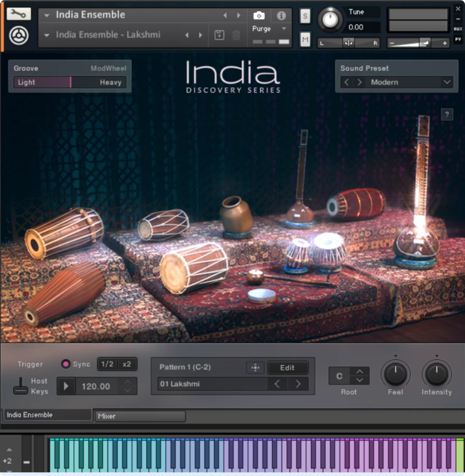The height and width of the screenshot is (476, 465).
Task: Click the tabla drums in scene
Action: click(x=315, y=252)
